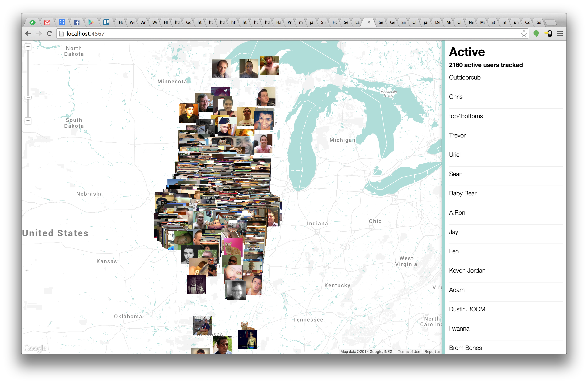Screen dimensions: 588x384
Task: Open the Trello pinned tab
Action: pyautogui.click(x=106, y=23)
